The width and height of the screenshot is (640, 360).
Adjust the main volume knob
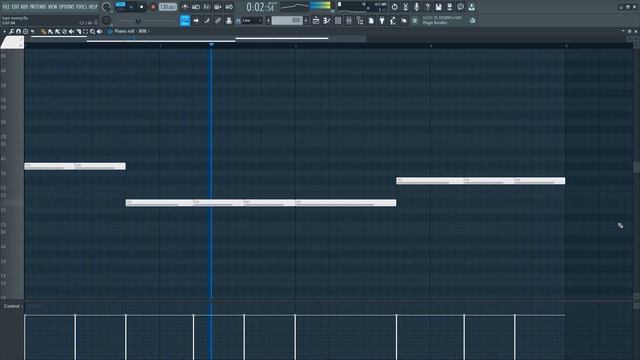pyautogui.click(x=107, y=7)
